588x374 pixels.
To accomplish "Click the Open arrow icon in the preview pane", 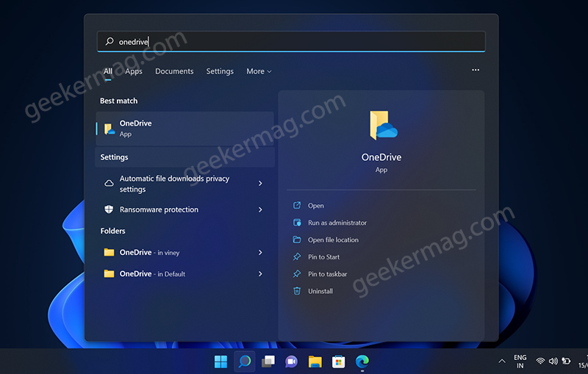I will point(297,205).
